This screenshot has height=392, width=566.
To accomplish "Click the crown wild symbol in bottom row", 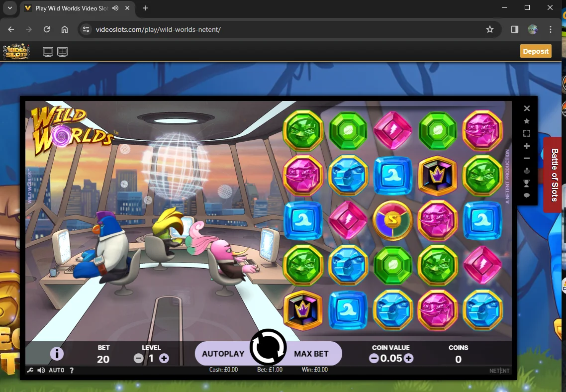I will tap(303, 310).
